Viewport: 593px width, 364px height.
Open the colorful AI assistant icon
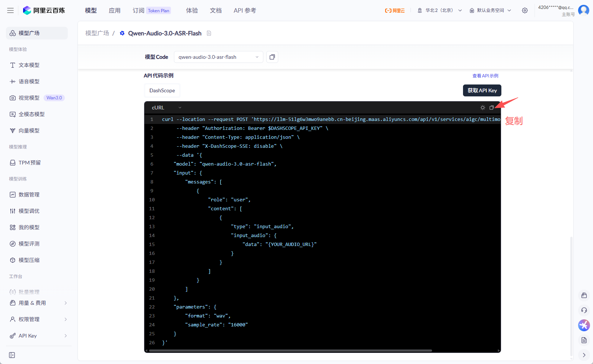click(584, 325)
